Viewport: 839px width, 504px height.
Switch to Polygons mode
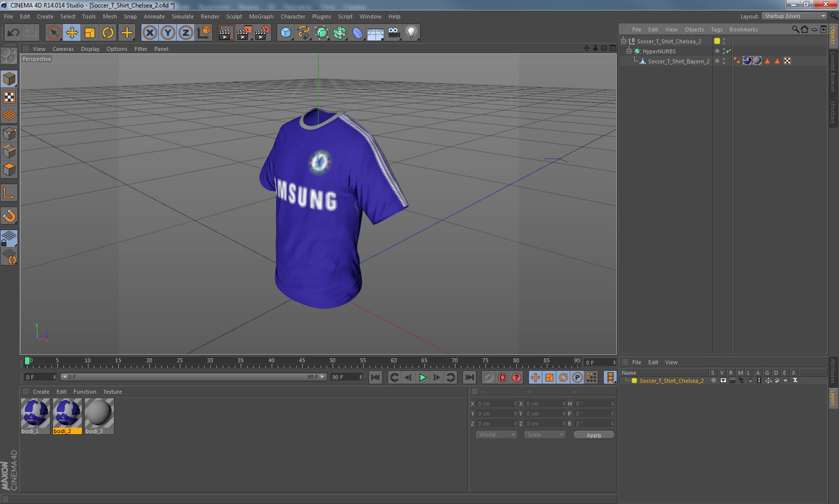[9, 170]
